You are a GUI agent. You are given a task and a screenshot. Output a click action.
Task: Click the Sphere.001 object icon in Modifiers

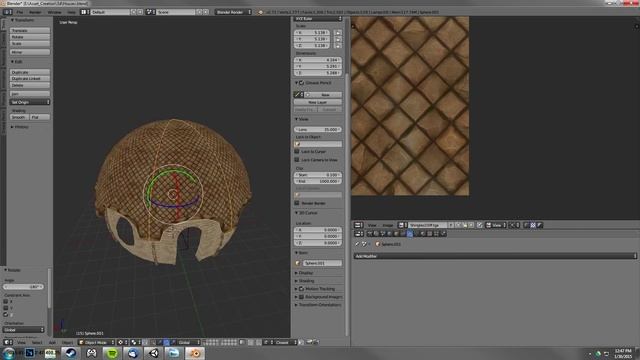pyautogui.click(x=378, y=244)
